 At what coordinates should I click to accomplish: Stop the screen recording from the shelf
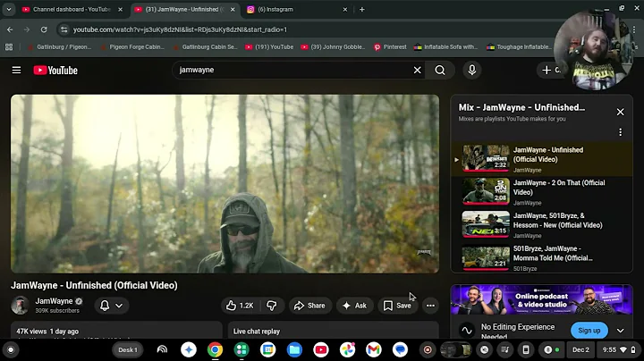pyautogui.click(x=428, y=350)
